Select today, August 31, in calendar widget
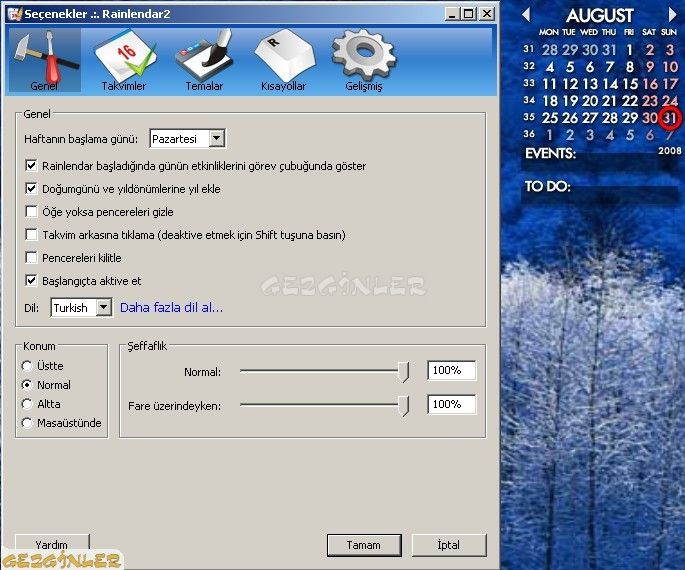Viewport: 685px width, 570px height. (669, 117)
